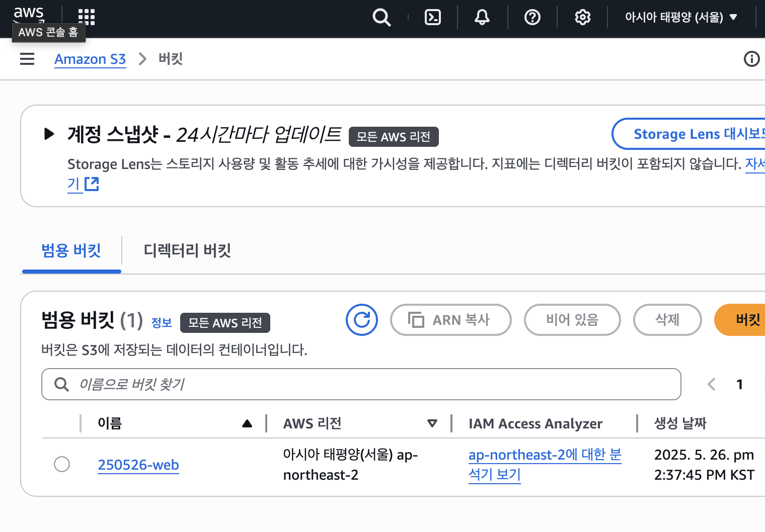Open the services grid menu icon
Viewport: 765px width, 532px height.
[x=87, y=17]
